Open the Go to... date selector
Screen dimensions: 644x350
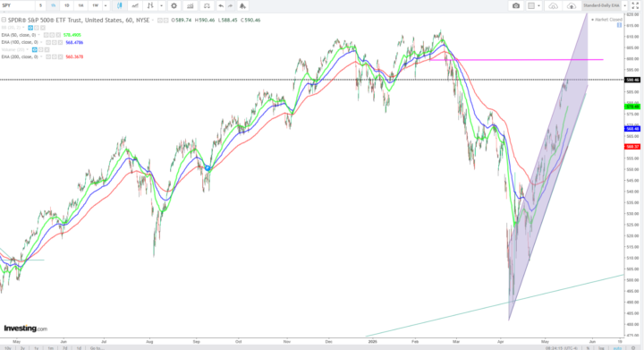click(97, 348)
